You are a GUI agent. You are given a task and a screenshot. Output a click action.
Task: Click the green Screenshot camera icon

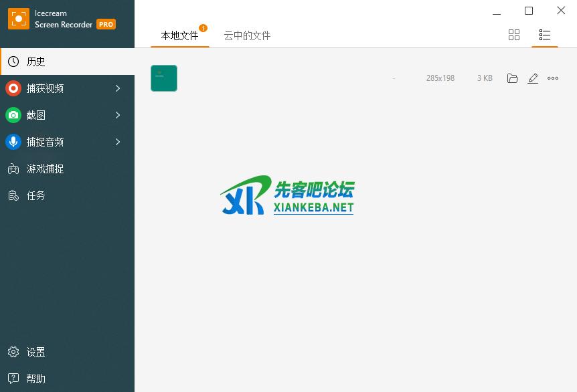pos(13,115)
